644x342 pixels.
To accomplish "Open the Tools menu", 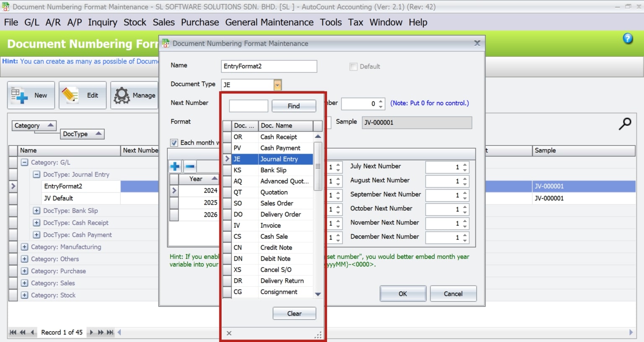I will pos(331,22).
